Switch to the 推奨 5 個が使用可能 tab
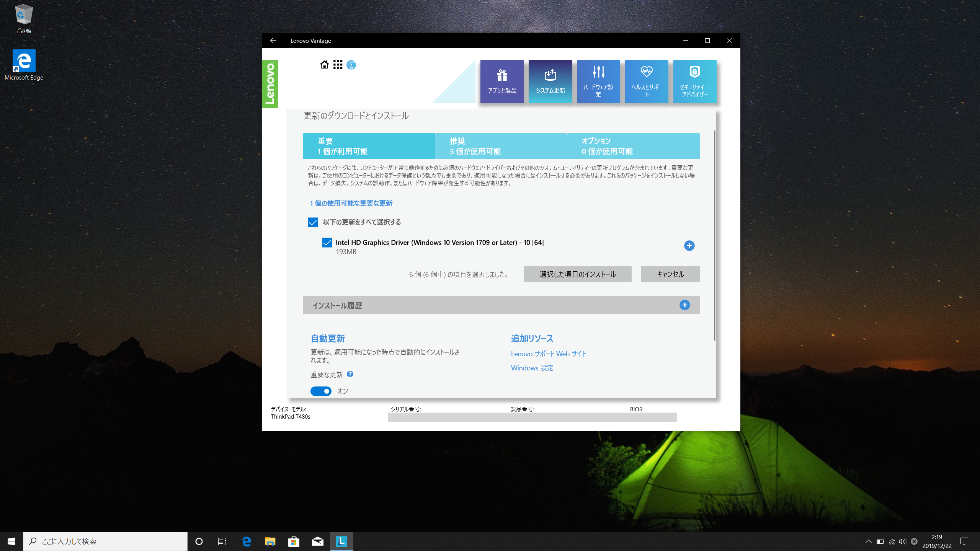The height and width of the screenshot is (551, 980). [x=501, y=146]
